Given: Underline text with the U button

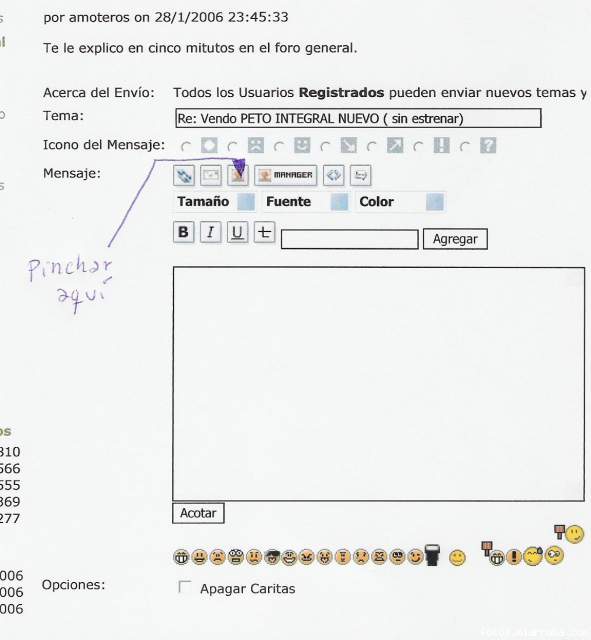Looking at the screenshot, I should (x=238, y=232).
